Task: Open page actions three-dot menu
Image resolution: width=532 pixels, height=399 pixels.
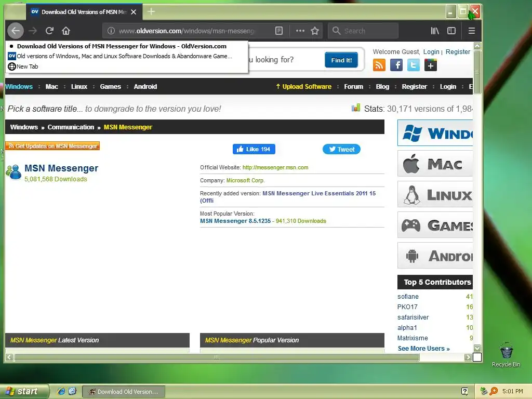Action: point(300,31)
